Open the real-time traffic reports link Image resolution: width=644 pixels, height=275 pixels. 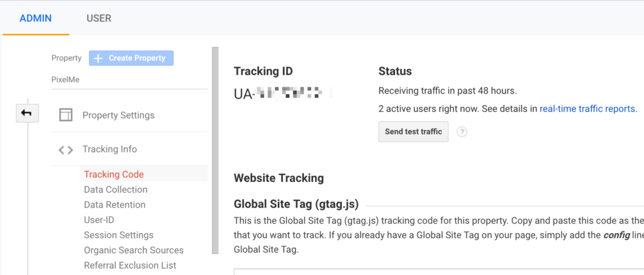[588, 109]
